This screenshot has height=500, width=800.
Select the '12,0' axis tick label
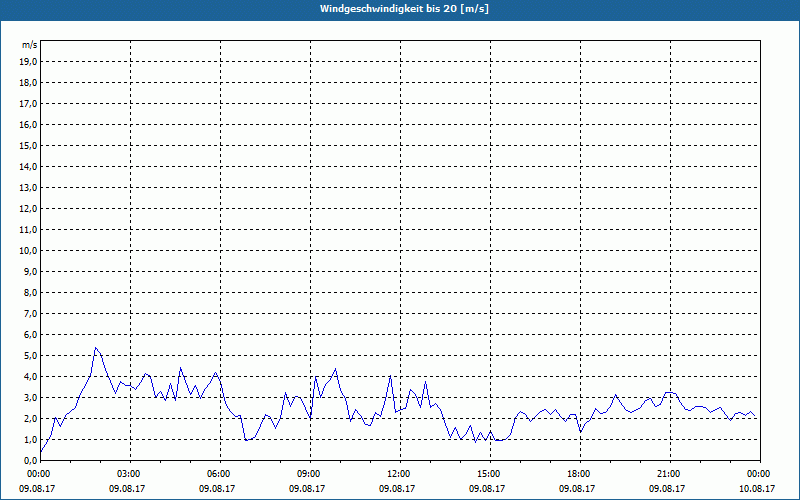(x=28, y=209)
